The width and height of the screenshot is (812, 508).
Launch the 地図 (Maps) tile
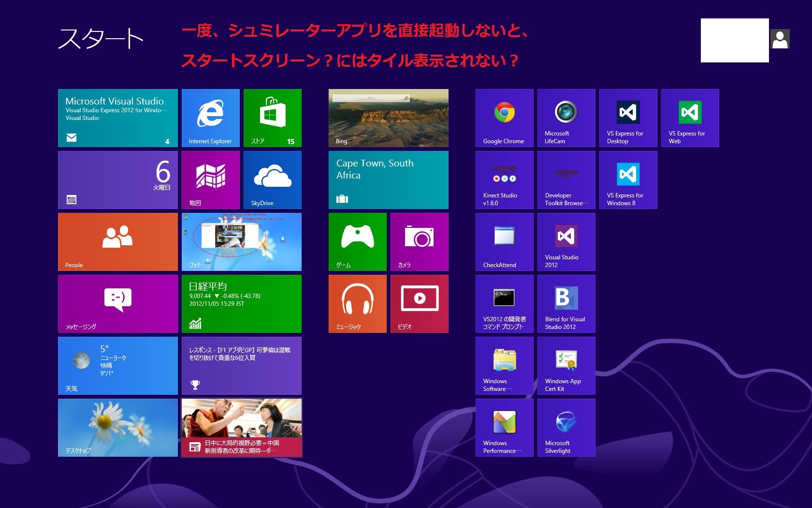click(x=211, y=180)
